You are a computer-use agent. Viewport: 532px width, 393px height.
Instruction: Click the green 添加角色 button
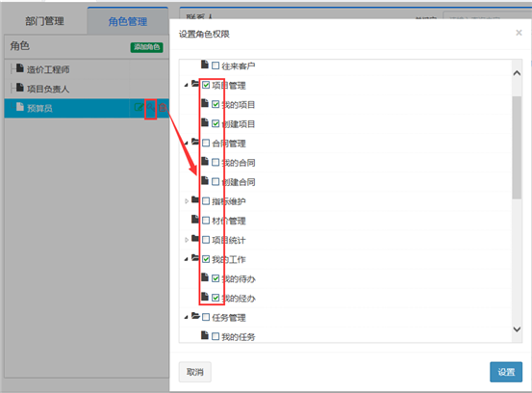click(x=146, y=47)
